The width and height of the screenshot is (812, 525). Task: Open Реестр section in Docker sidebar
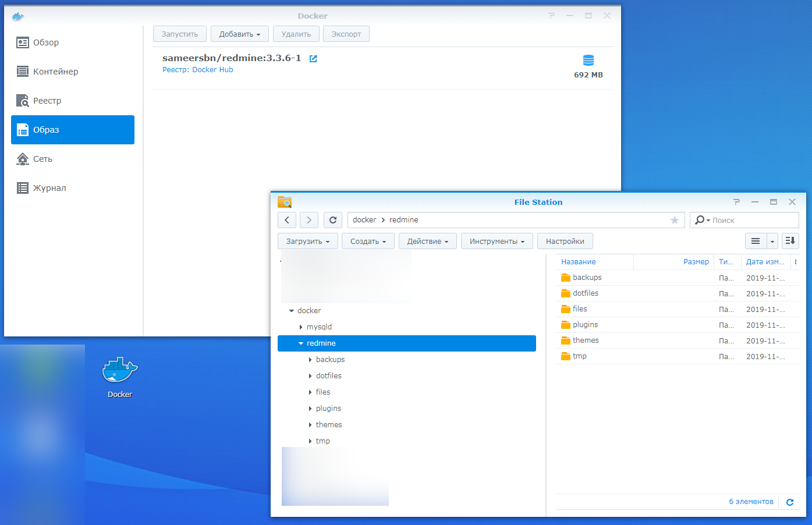73,101
